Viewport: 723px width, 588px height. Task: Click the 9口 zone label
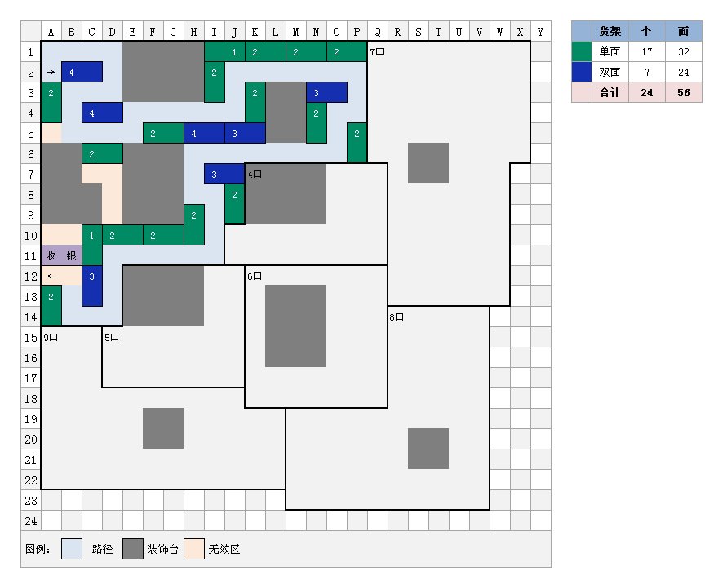pyautogui.click(x=51, y=338)
